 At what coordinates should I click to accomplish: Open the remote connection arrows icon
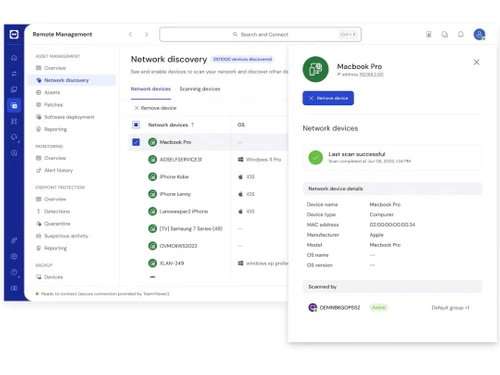pos(14,74)
